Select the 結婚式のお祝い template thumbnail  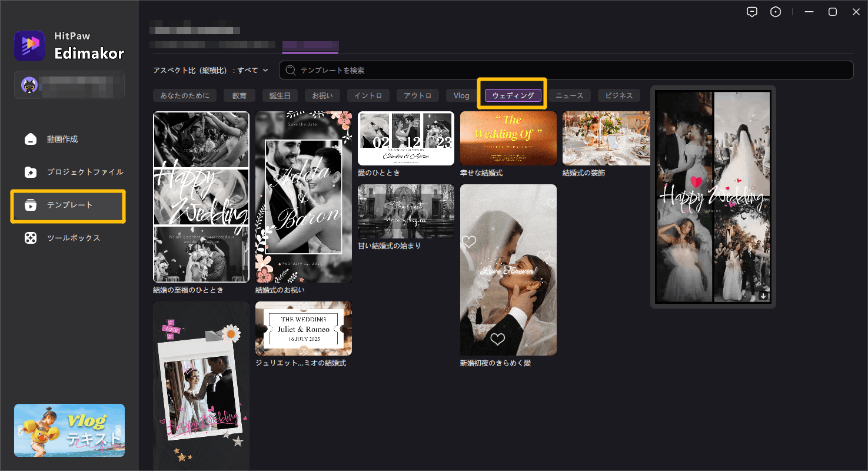pyautogui.click(x=303, y=197)
